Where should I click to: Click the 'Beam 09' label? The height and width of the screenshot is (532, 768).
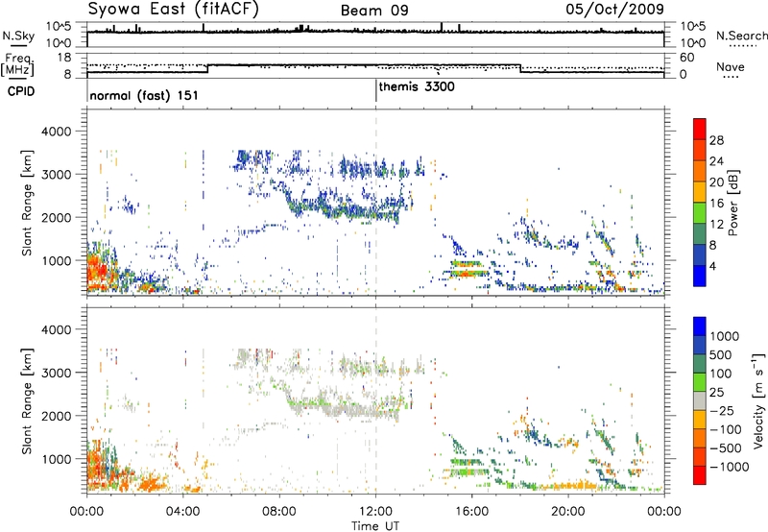point(374,11)
